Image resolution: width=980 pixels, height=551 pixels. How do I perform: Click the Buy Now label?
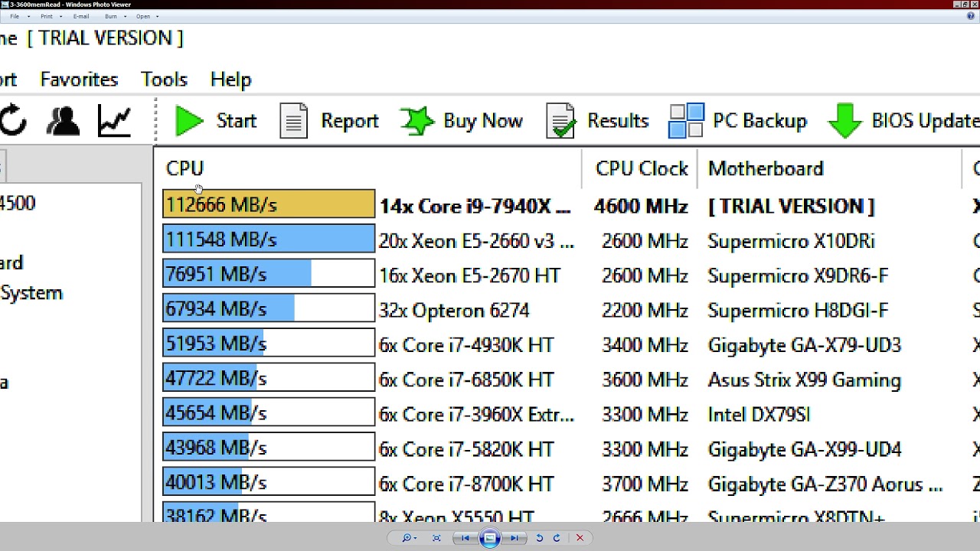coord(482,121)
